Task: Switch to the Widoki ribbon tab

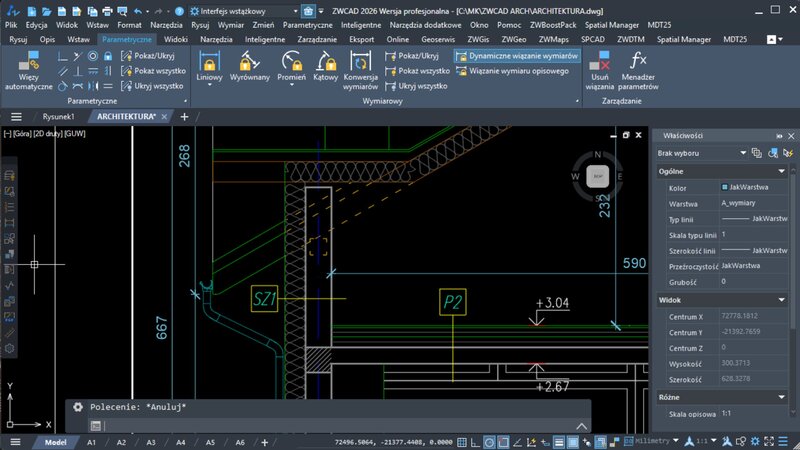Action: pos(176,39)
